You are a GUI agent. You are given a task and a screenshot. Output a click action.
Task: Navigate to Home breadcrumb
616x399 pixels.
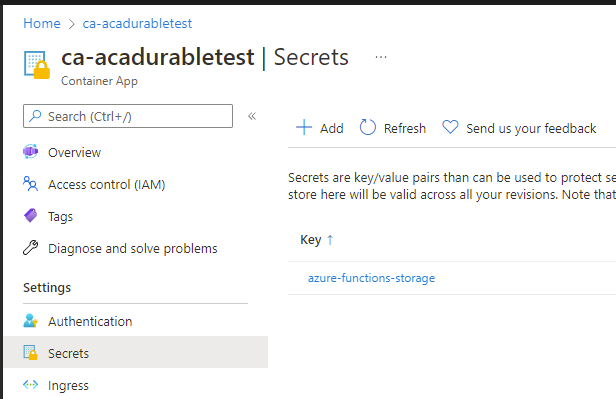click(42, 24)
